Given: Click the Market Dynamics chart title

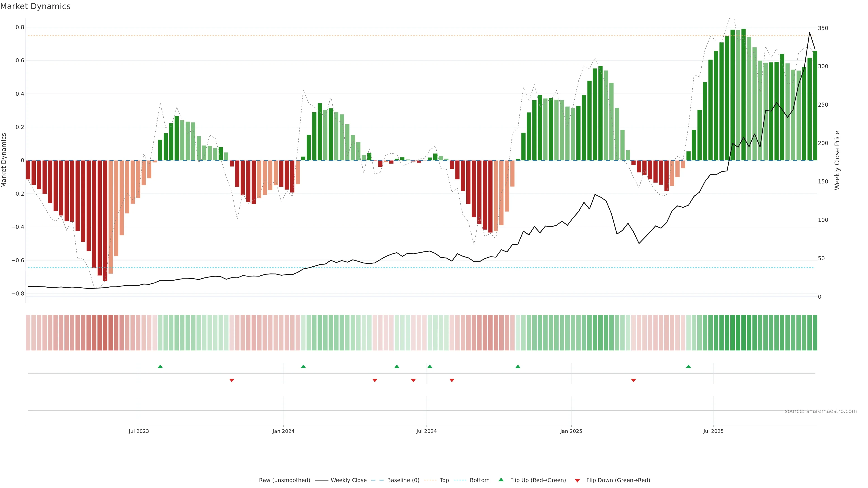Looking at the screenshot, I should [35, 6].
